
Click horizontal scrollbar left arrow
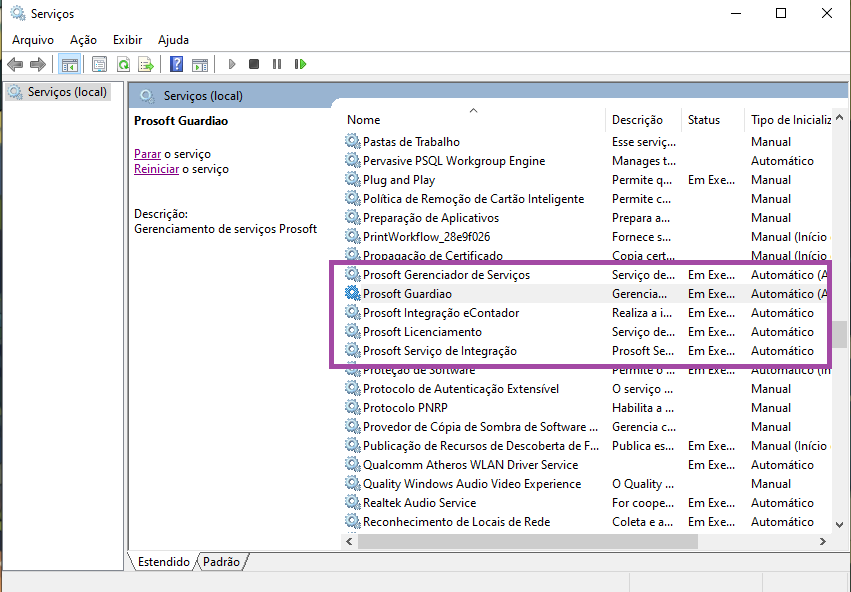point(350,542)
